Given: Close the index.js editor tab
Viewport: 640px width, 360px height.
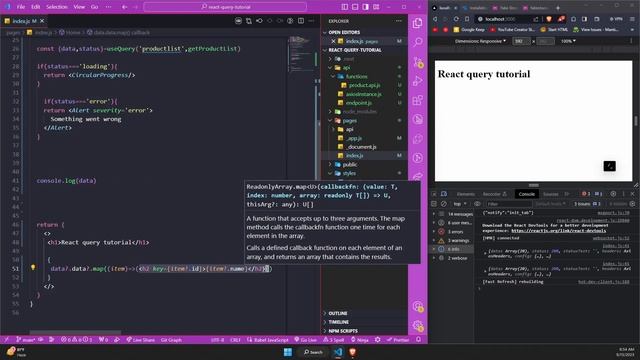Looking at the screenshot, I should click(42, 21).
